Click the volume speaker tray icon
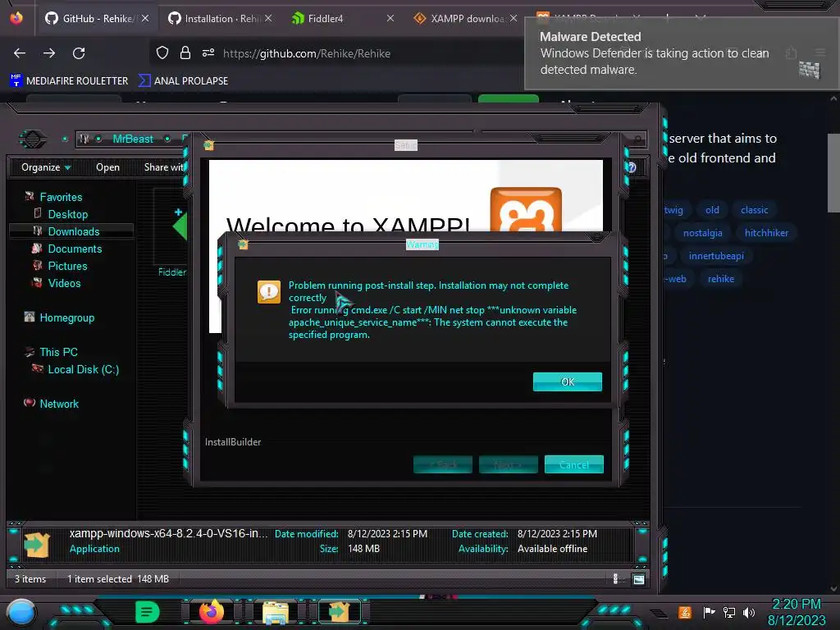 [x=749, y=612]
